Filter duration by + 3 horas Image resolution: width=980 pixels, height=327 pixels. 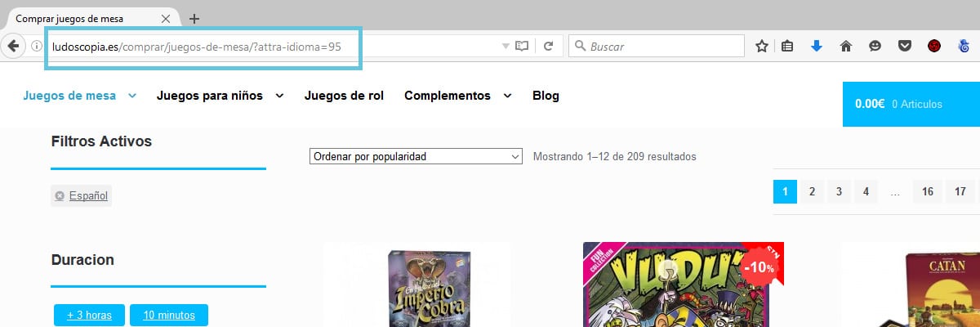coord(89,315)
